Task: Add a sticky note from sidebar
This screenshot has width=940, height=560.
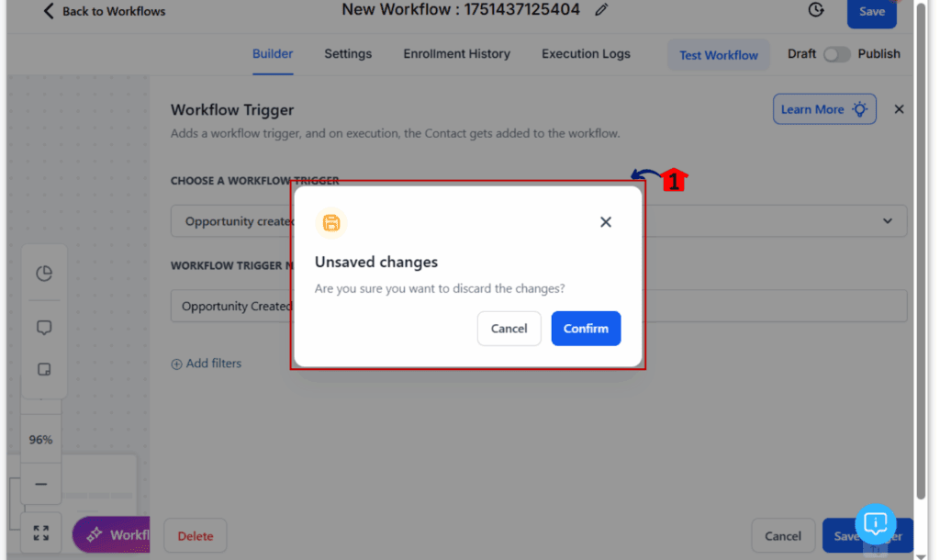Action: point(44,369)
